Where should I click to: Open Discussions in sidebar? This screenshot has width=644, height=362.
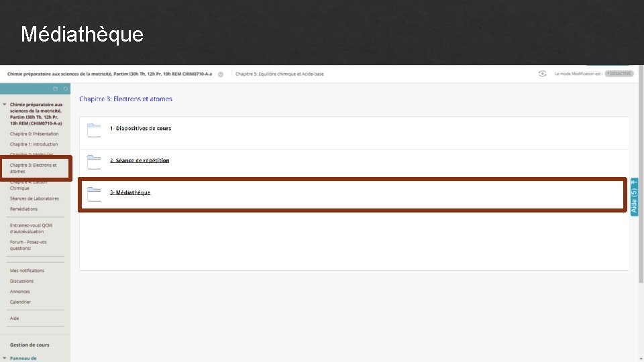click(21, 281)
